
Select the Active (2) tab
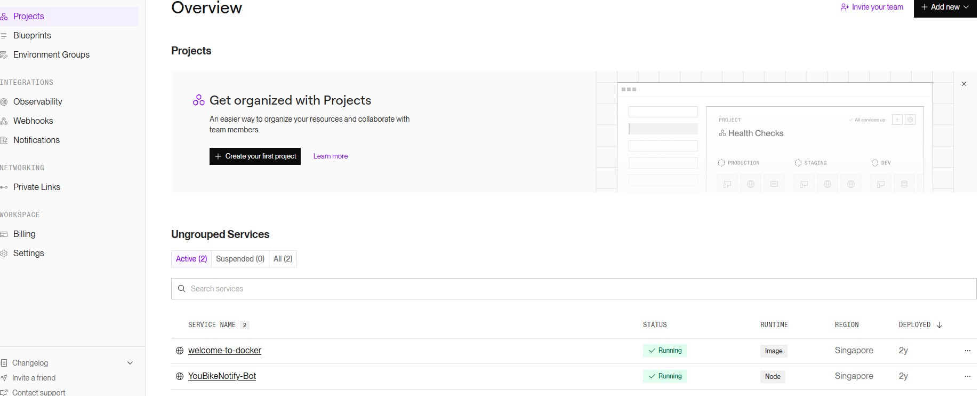click(191, 259)
